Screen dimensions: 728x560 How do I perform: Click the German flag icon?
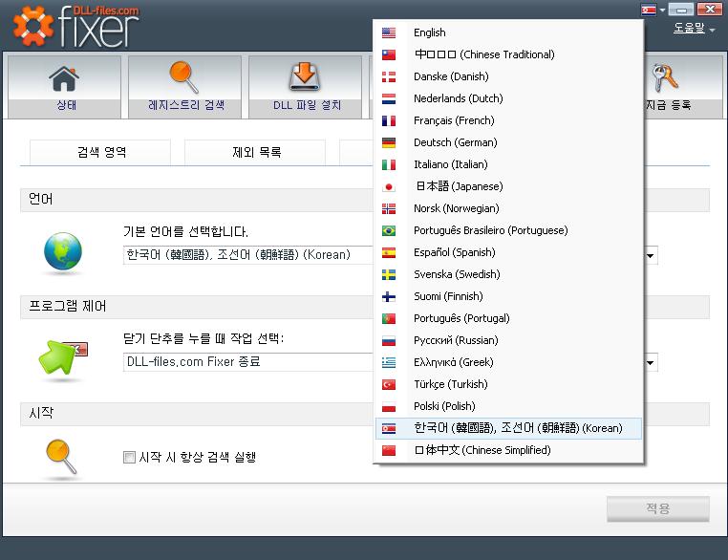[389, 142]
